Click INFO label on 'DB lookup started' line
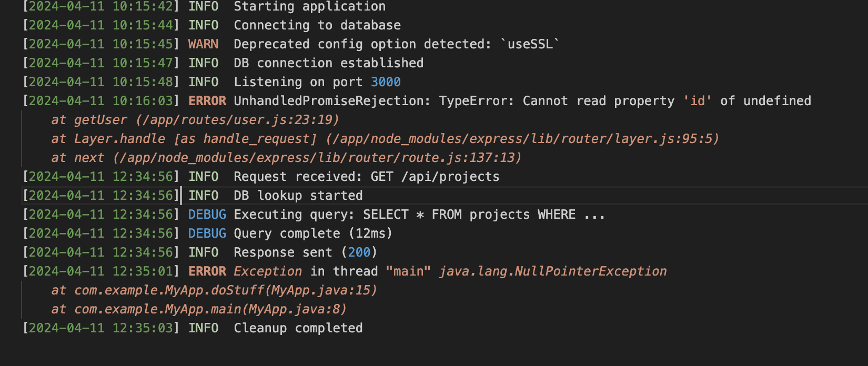 pyautogui.click(x=203, y=196)
